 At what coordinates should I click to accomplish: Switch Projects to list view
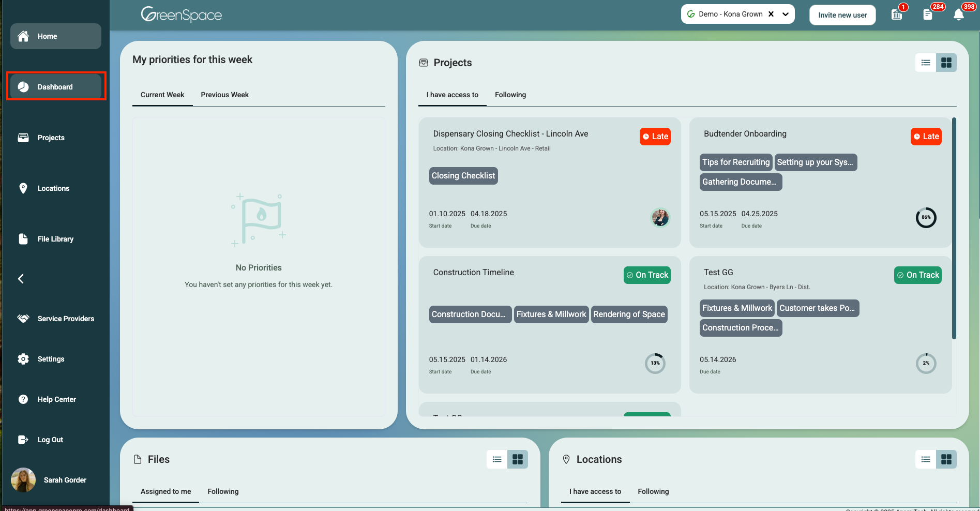926,63
